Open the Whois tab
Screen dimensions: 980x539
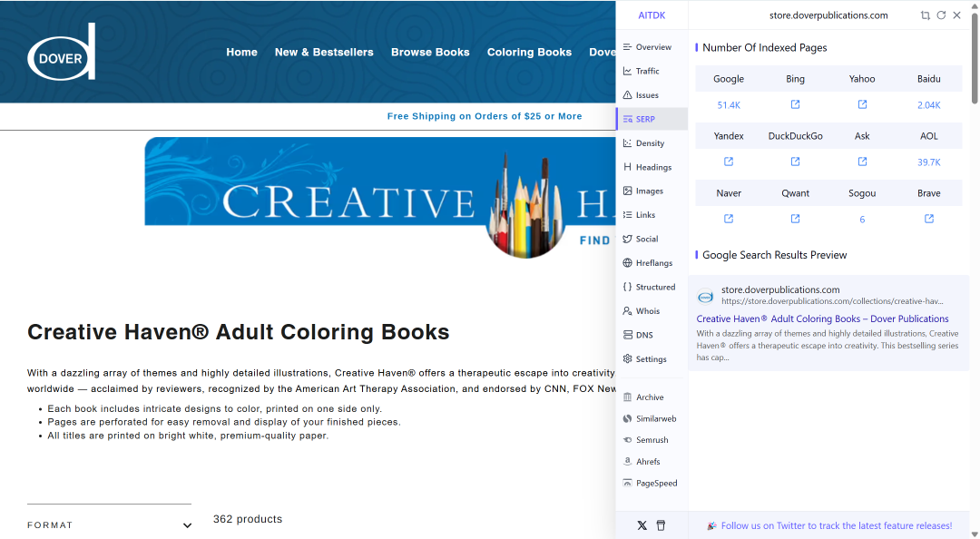click(x=652, y=310)
